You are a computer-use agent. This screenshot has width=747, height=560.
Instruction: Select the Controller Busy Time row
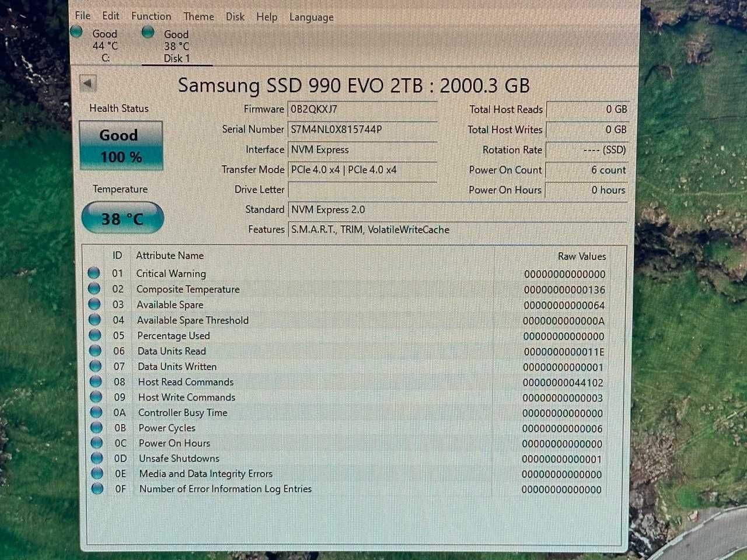click(x=347, y=413)
